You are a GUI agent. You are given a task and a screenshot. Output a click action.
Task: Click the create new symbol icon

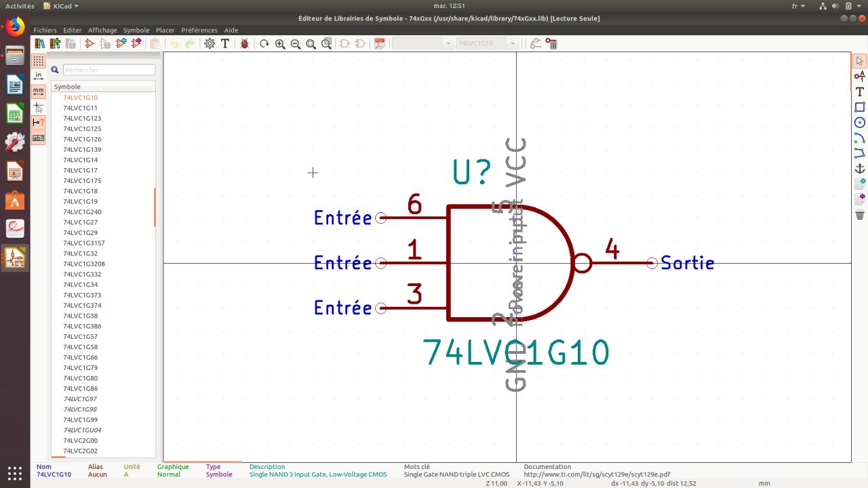[x=90, y=43]
